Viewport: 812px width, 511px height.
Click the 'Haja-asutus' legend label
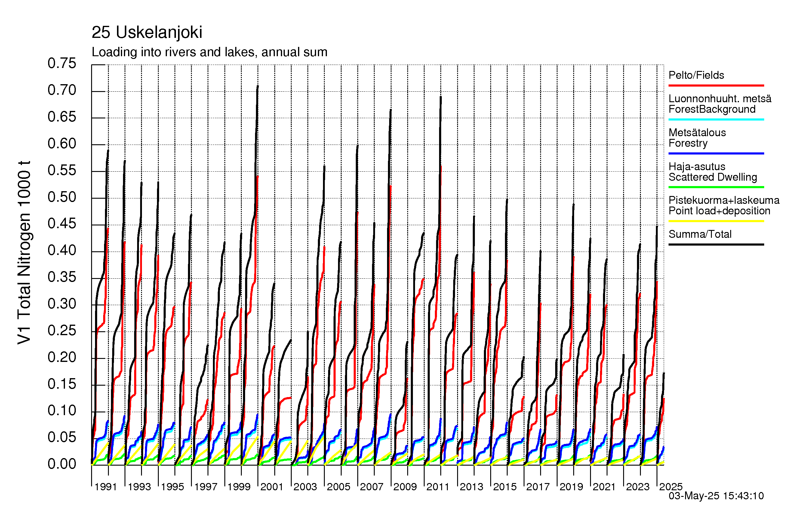697,167
